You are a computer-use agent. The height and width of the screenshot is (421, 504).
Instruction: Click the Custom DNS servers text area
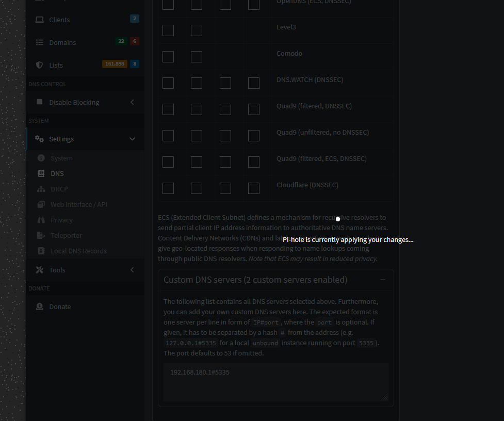tap(276, 382)
